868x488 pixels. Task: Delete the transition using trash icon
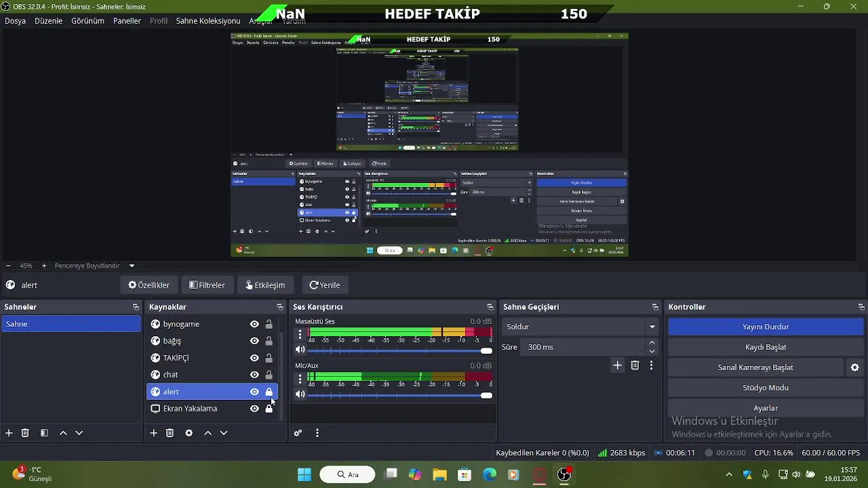[x=635, y=365]
